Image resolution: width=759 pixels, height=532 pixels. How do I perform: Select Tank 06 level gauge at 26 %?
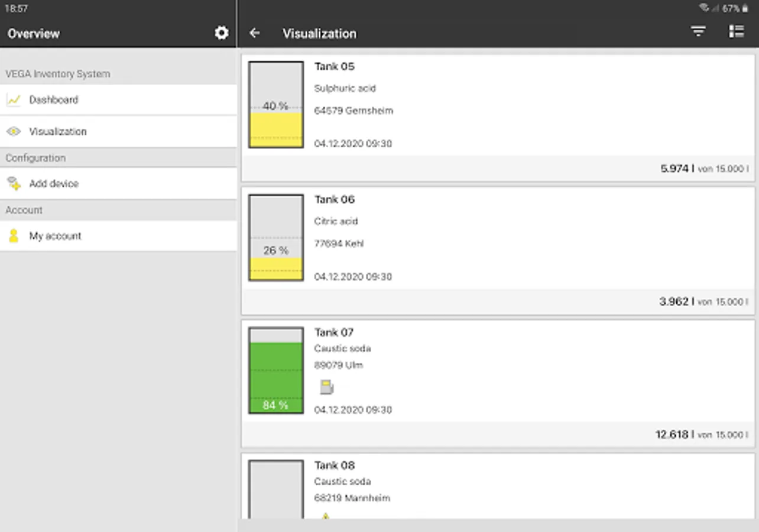[x=276, y=238]
